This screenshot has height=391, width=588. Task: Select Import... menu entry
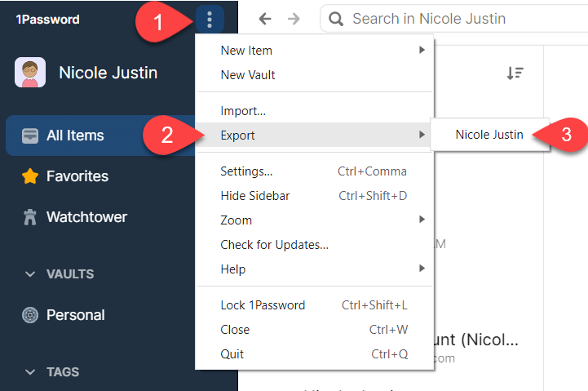pos(315,111)
